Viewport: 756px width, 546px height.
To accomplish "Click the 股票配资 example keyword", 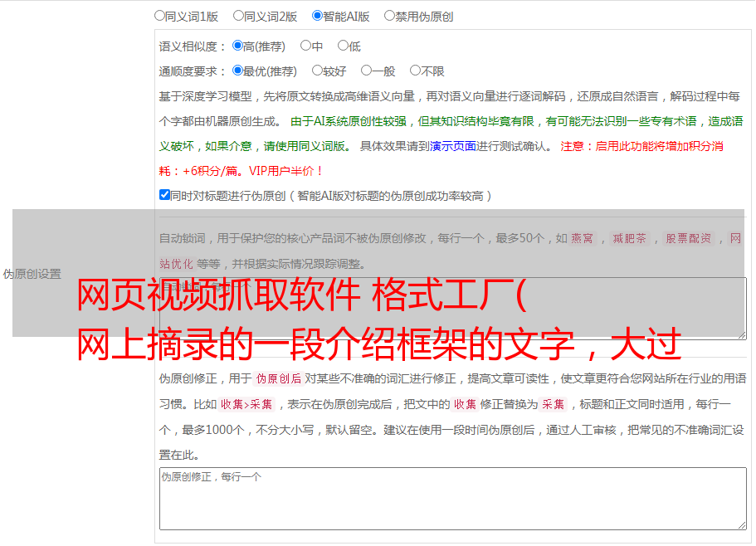I will pyautogui.click(x=689, y=238).
